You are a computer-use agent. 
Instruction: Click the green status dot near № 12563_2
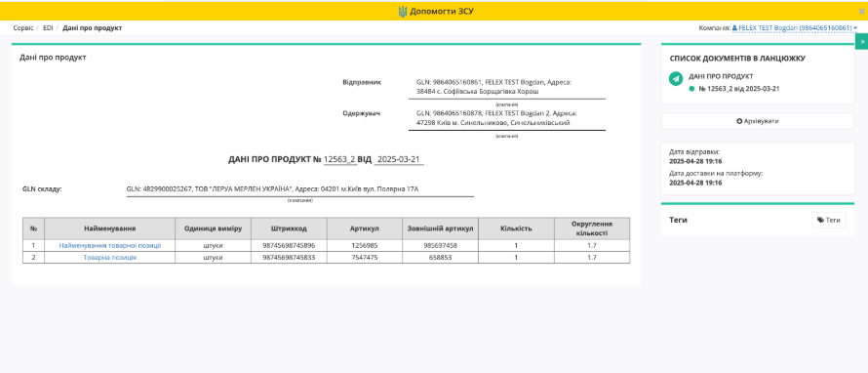[691, 89]
